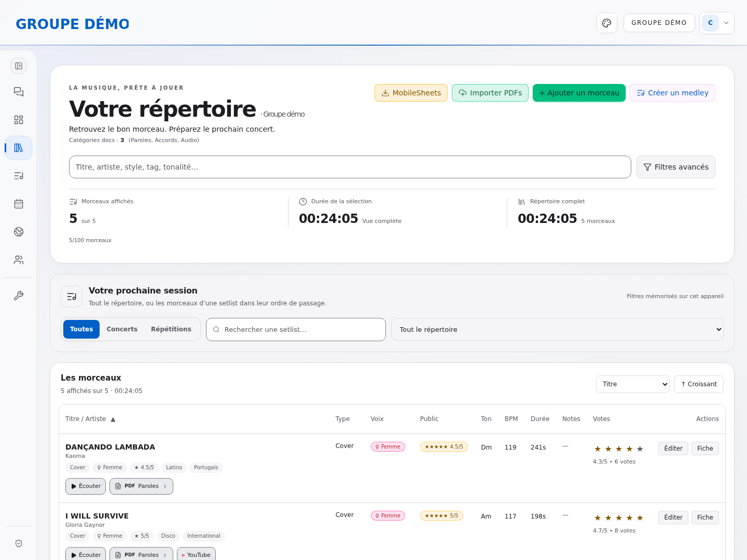This screenshot has width=747, height=560.
Task: Click Femme voice badge for Dançando Lambada
Action: [x=388, y=446]
